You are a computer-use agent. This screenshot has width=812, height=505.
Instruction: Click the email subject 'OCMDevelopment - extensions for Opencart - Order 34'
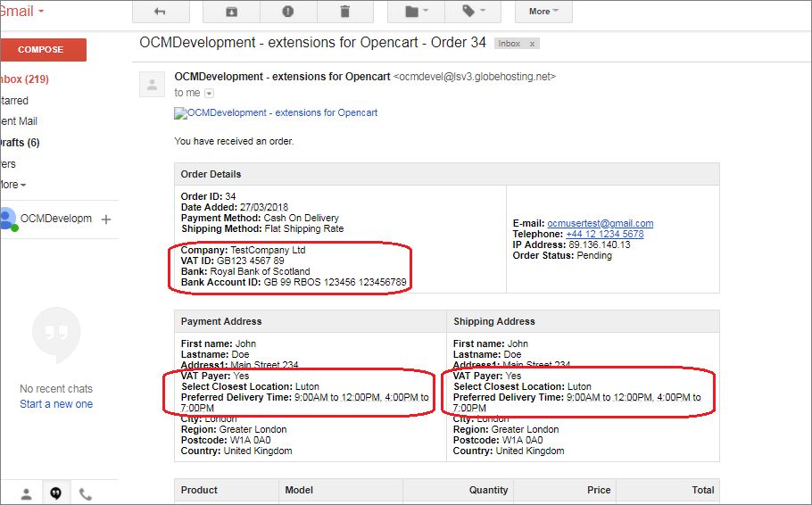click(313, 43)
